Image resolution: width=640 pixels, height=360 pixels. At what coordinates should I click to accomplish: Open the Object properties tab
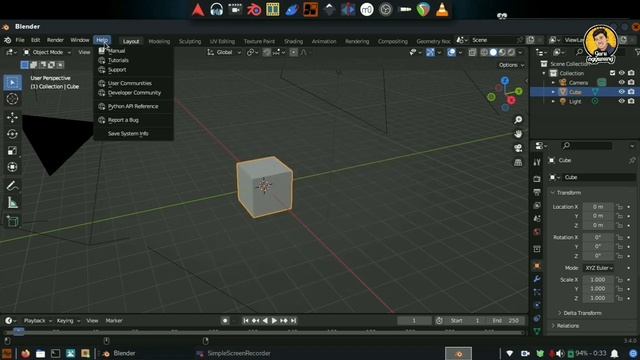537,265
